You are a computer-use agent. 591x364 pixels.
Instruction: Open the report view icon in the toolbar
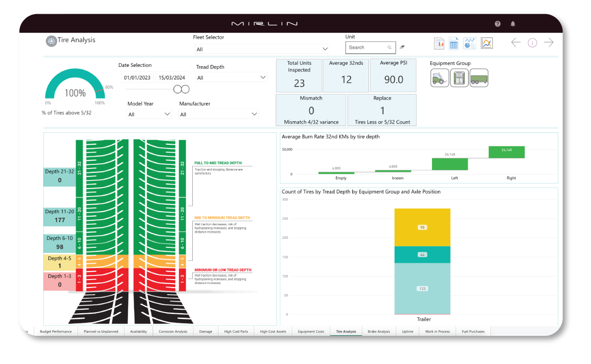coord(438,43)
